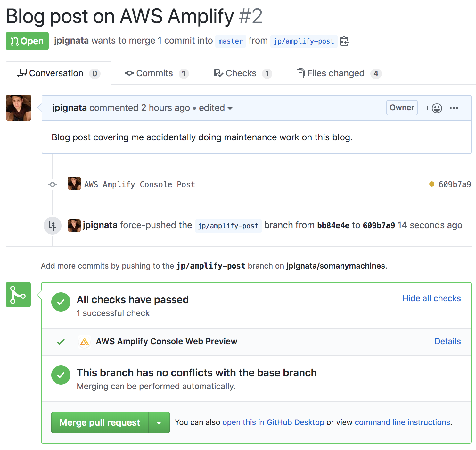The image size is (476, 450).
Task: Open the command line instructions link
Action: pyautogui.click(x=402, y=422)
